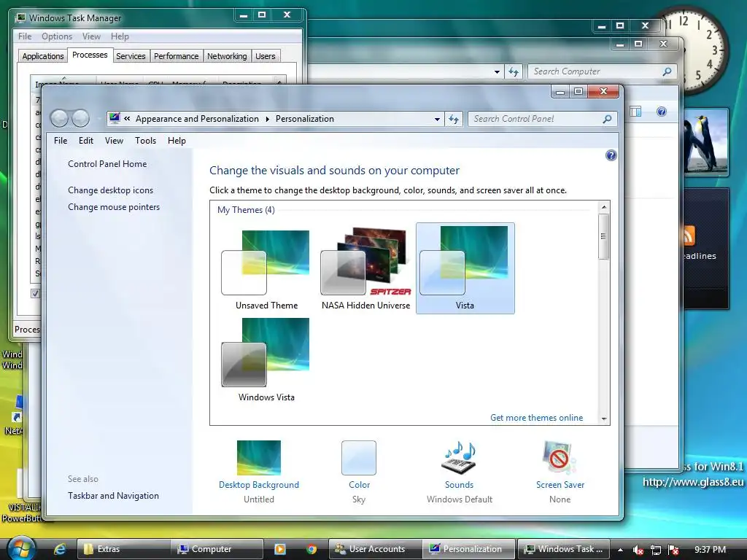The width and height of the screenshot is (747, 560).
Task: Open help via blue question mark in Personalization
Action: pos(611,155)
